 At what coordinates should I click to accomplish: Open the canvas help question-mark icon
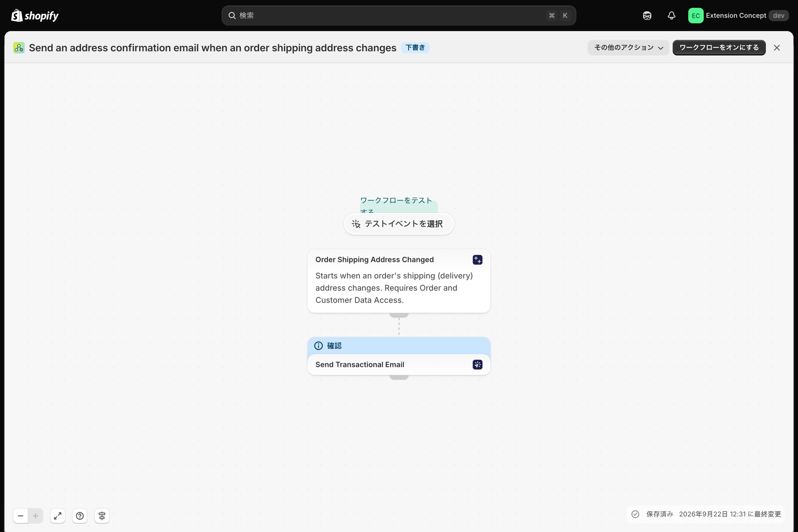click(80, 516)
